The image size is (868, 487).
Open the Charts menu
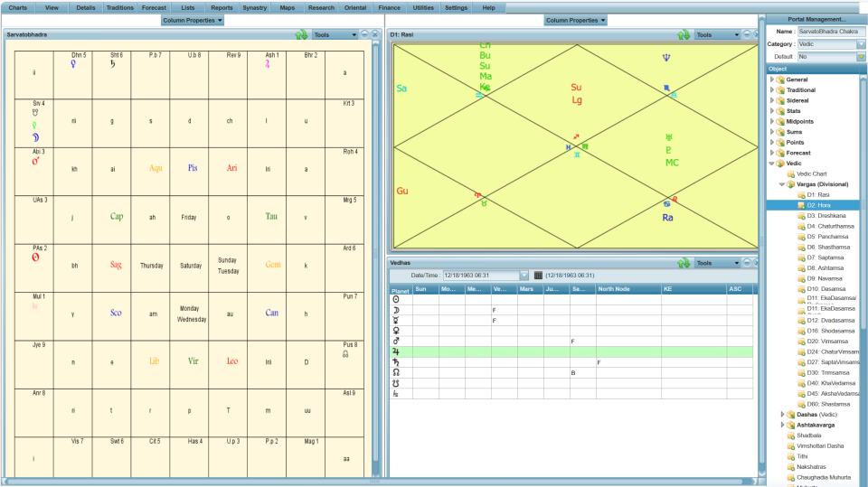[x=18, y=8]
